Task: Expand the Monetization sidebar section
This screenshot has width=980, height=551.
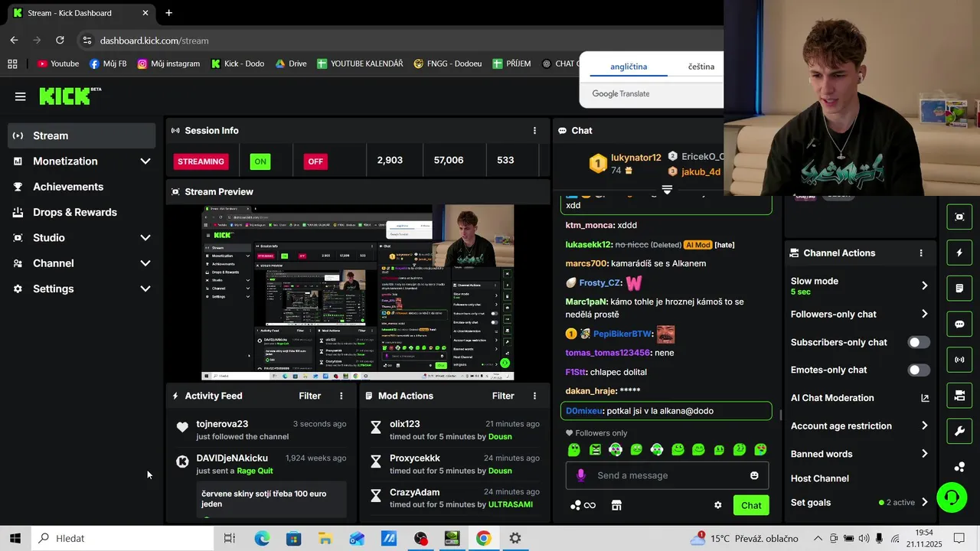Action: 82,161
